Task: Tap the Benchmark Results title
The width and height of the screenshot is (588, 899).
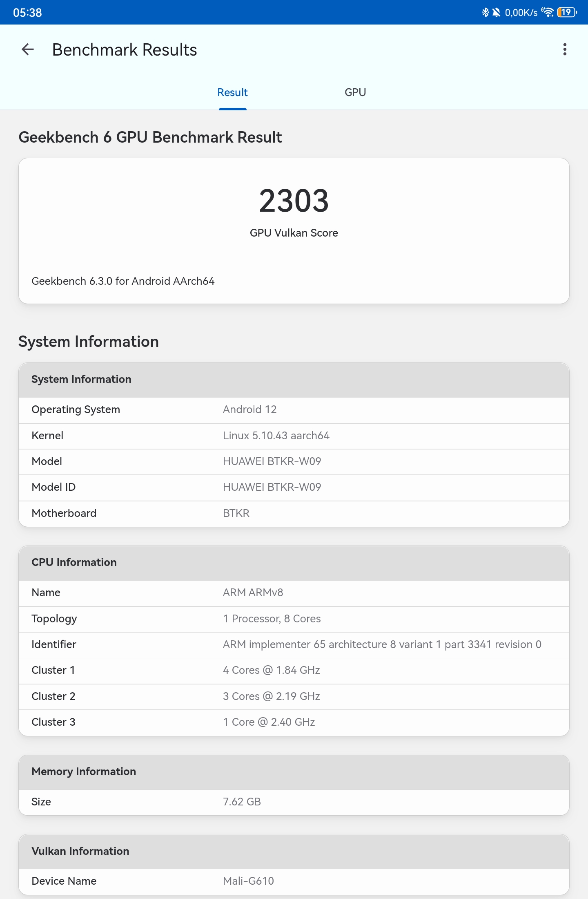Action: pos(125,50)
